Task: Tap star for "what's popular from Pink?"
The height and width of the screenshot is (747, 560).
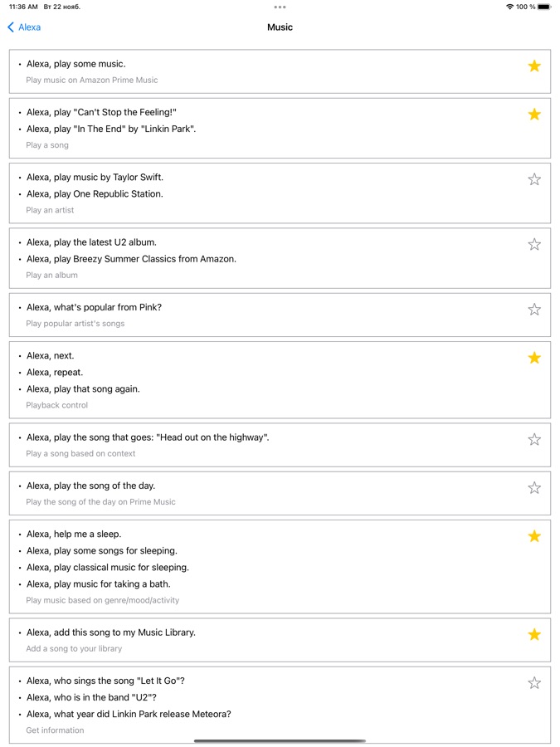Action: 534,309
